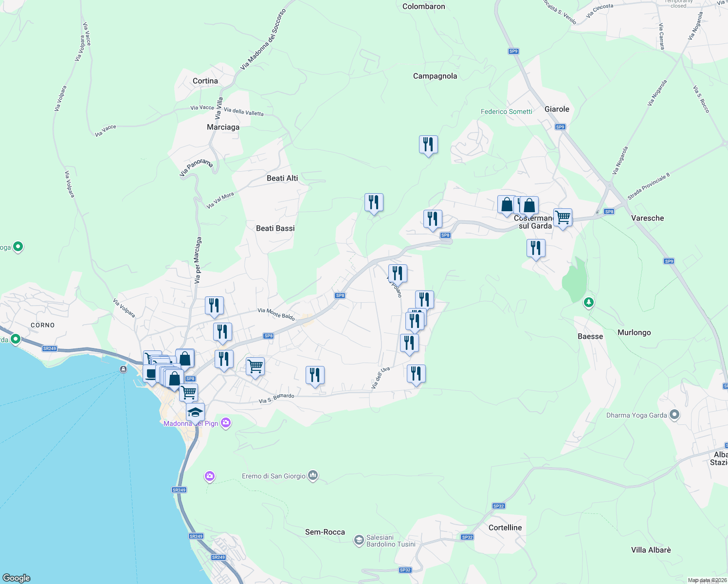Select the restaurant marker near Via dell'Uva

click(x=416, y=374)
